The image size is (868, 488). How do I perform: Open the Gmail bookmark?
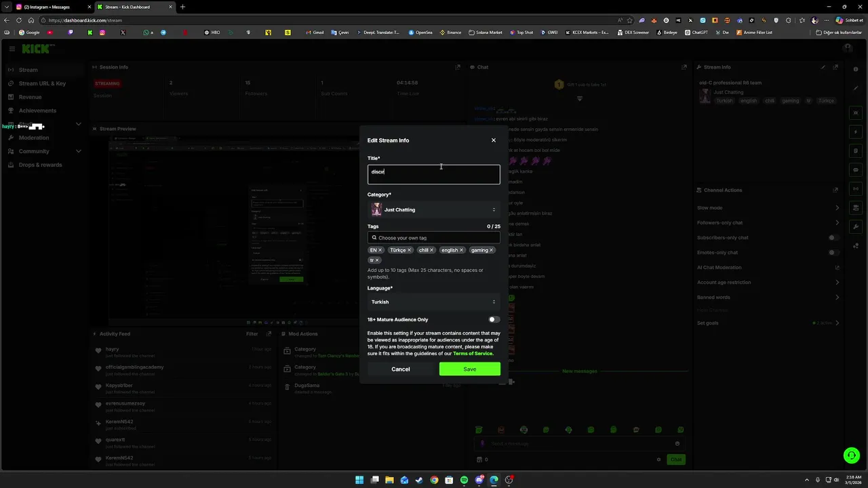pyautogui.click(x=315, y=33)
